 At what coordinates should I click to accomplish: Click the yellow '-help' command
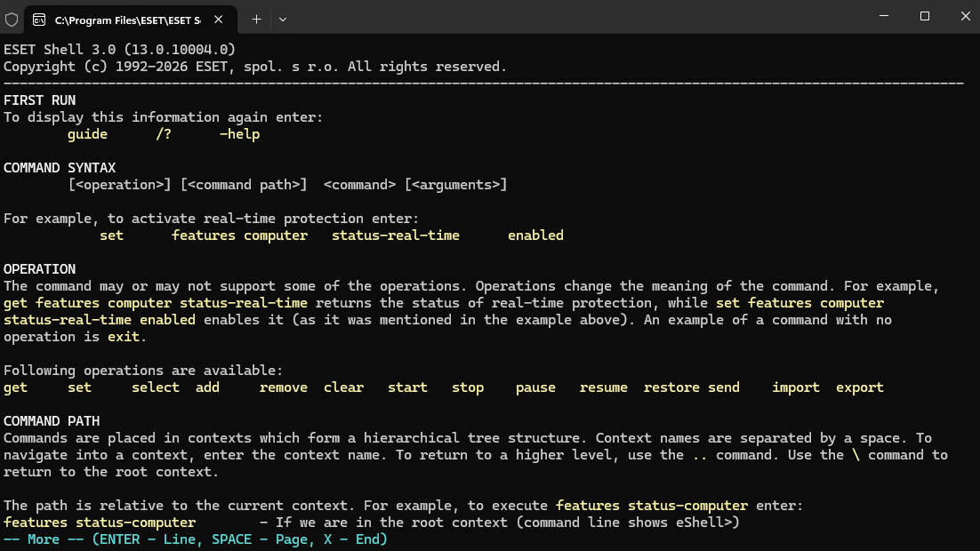click(239, 133)
